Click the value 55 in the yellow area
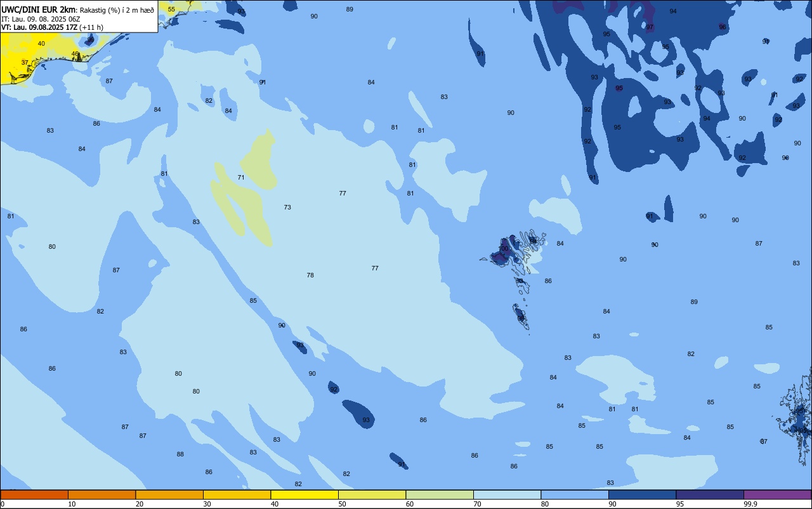 [171, 10]
